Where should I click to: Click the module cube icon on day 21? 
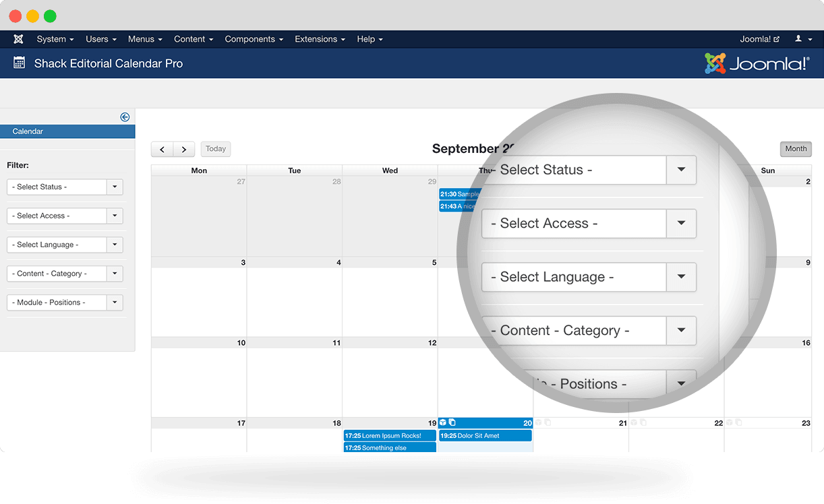point(538,422)
